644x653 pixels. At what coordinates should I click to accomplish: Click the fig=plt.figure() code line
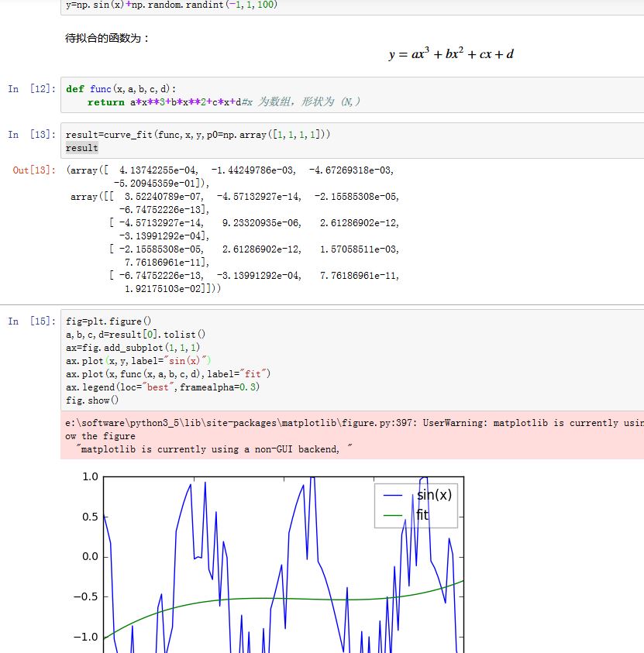[x=109, y=321]
